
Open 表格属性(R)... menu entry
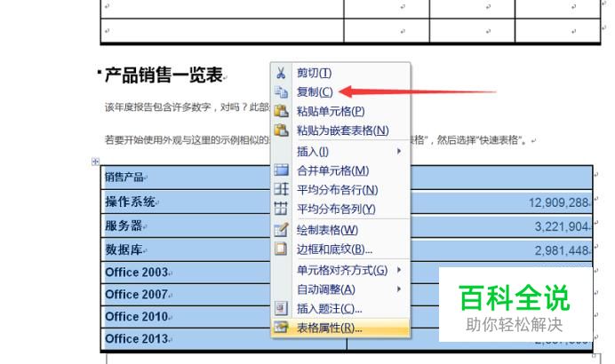340,328
